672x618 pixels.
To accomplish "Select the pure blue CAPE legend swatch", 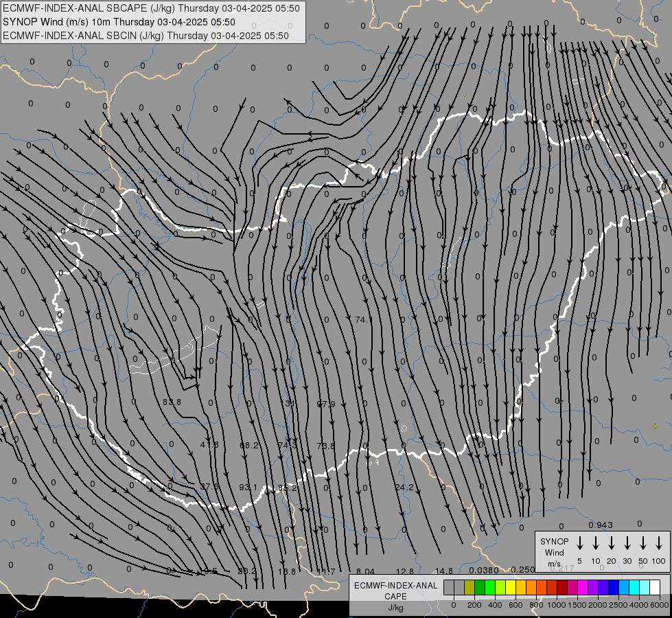I will (x=613, y=588).
